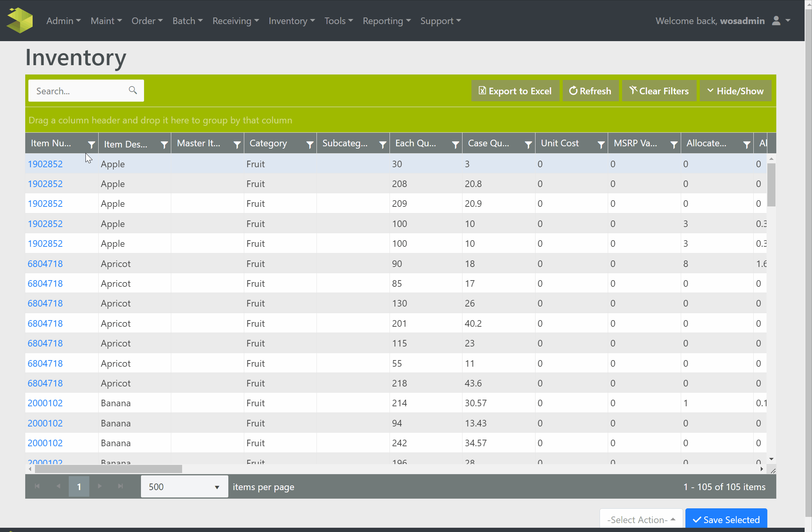Click Export to Excel button
This screenshot has width=812, height=532.
pos(515,91)
